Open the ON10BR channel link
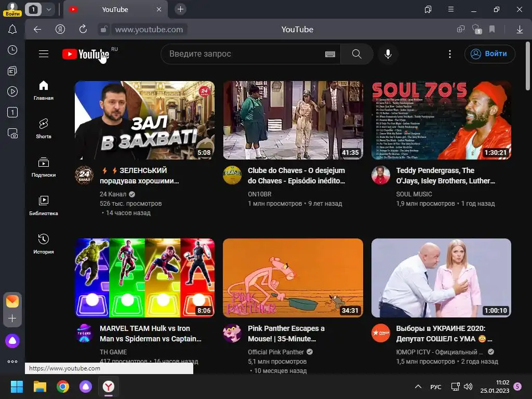This screenshot has height=399, width=532. pos(260,194)
